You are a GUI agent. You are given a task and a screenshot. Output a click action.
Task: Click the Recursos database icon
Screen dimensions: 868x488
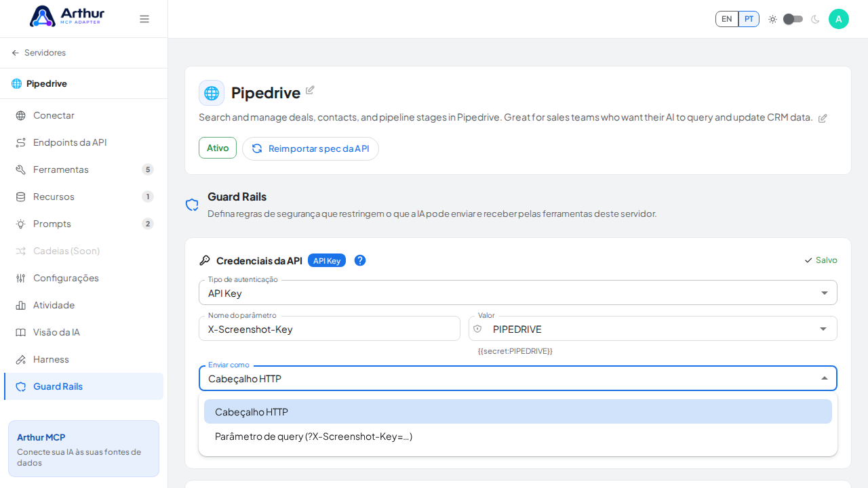tap(21, 197)
